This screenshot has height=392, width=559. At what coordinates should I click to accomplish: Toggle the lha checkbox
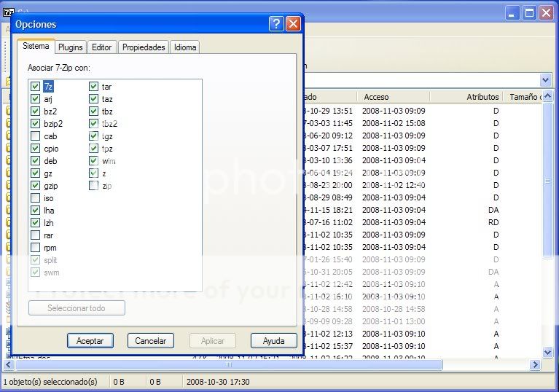(35, 211)
